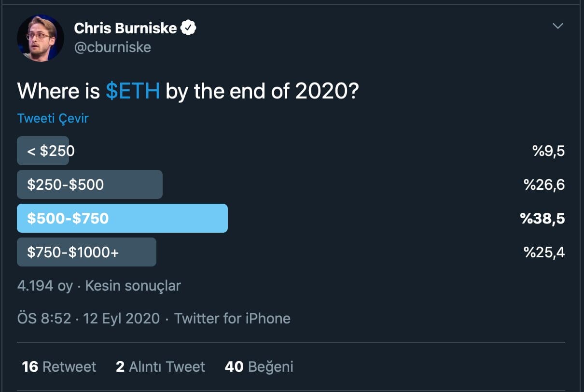The image size is (584, 392).
Task: Click the Kesin sonuçlar label
Action: pos(133,285)
